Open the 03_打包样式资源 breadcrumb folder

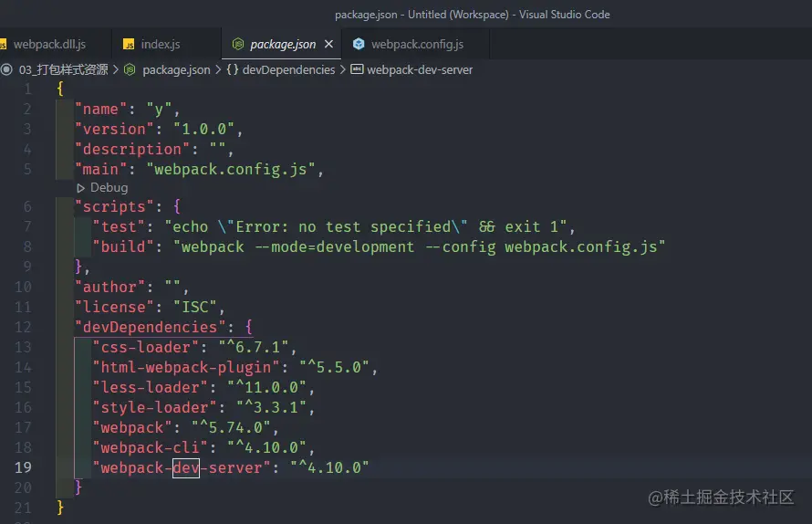63,70
